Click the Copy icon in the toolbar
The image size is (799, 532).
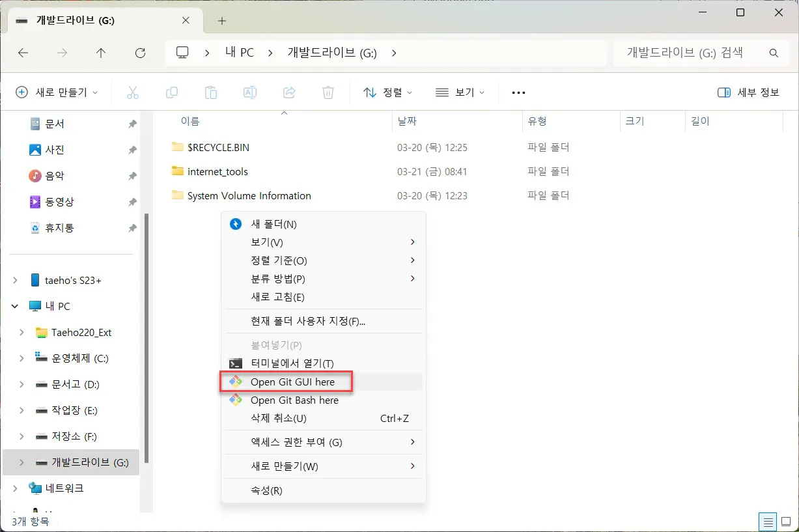pyautogui.click(x=172, y=92)
